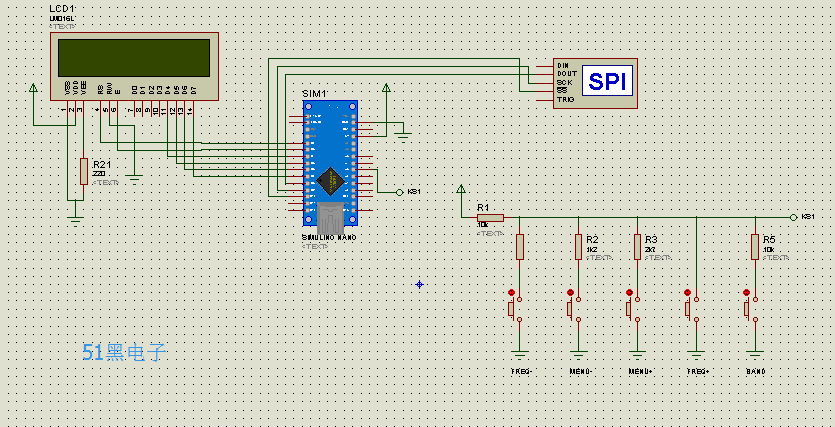Screen dimensions: 835x427
Task: Click the R21 reference label
Action: click(x=104, y=165)
